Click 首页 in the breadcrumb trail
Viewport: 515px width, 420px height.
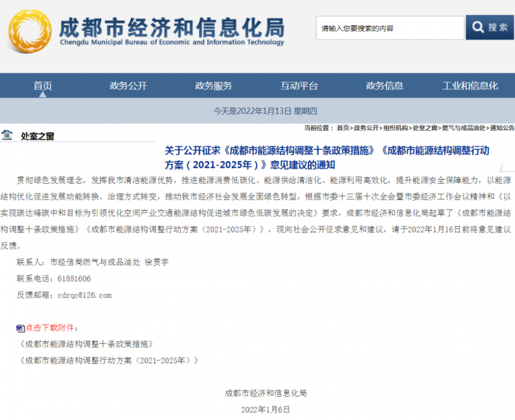[x=342, y=128]
